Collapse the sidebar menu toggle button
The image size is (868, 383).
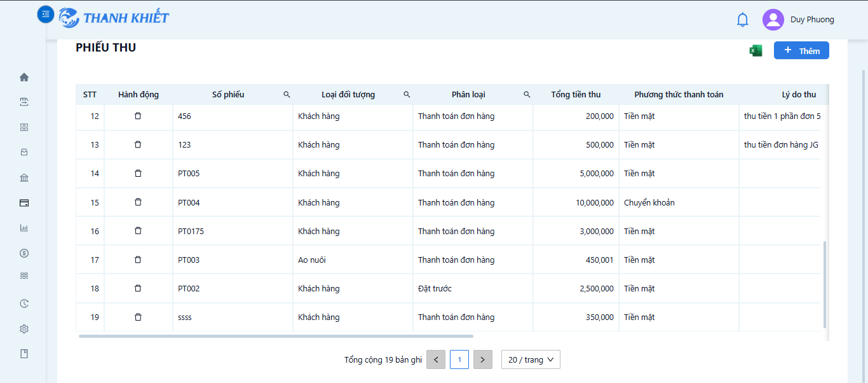pyautogui.click(x=46, y=14)
